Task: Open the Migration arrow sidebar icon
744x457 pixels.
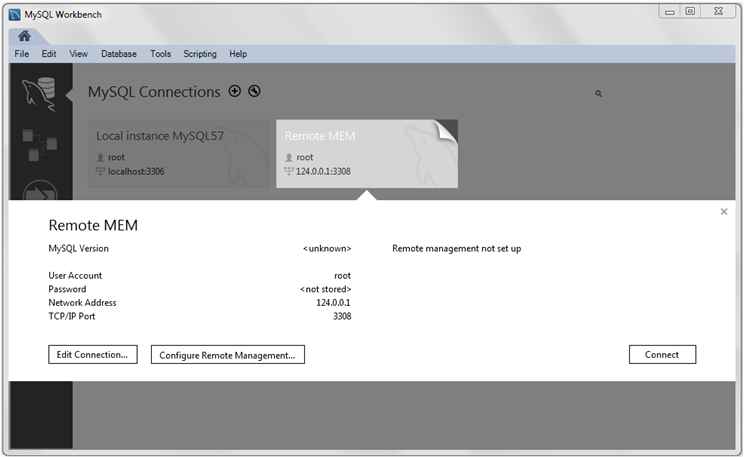Action: (x=39, y=192)
